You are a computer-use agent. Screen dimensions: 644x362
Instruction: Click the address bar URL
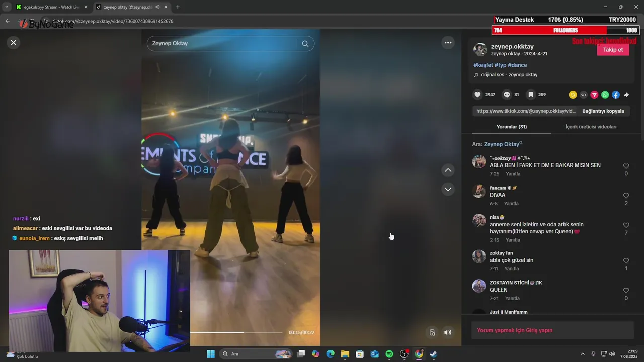click(113, 21)
